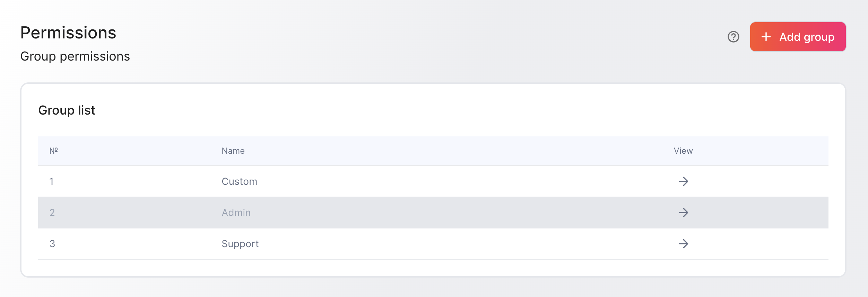Click the Support table row
Viewport: 868px width, 297px height.
(x=433, y=244)
